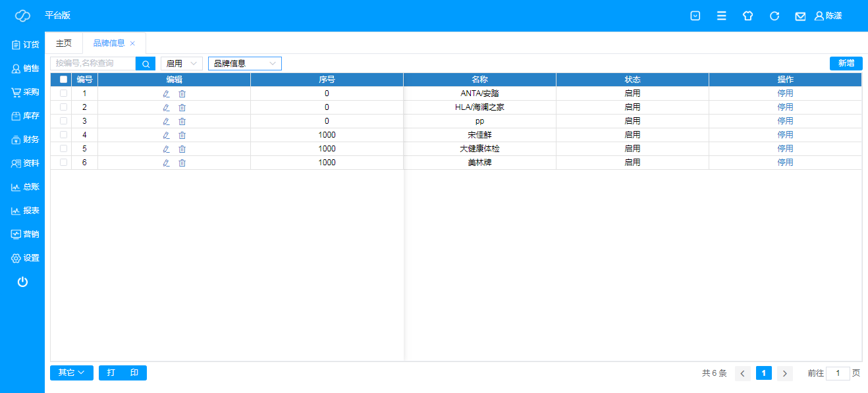Image resolution: width=868 pixels, height=393 pixels.
Task: Go to previous page arrow
Action: [743, 373]
